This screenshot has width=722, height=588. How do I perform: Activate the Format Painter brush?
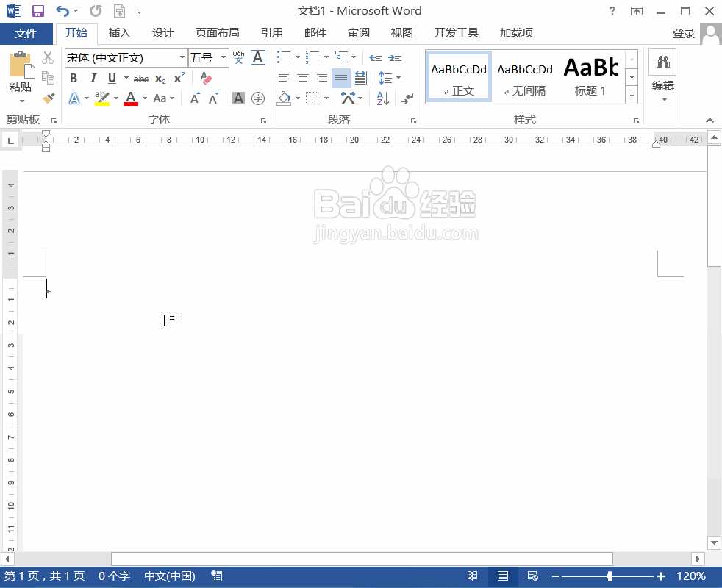pyautogui.click(x=48, y=98)
